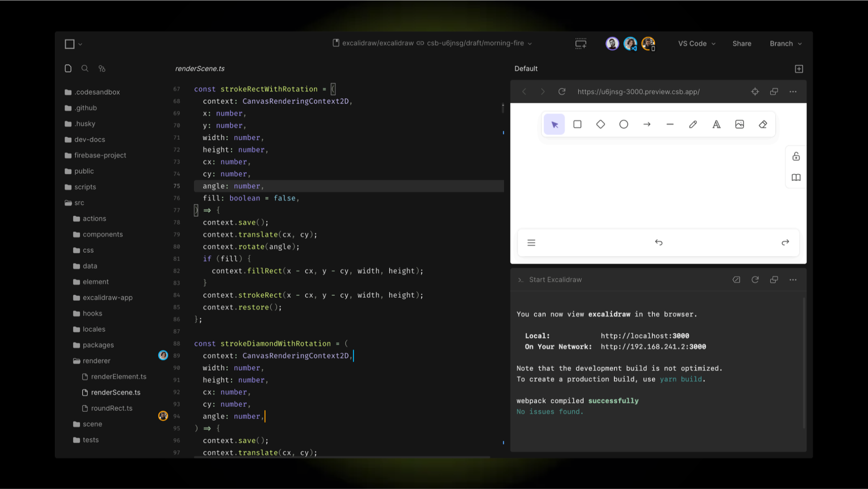Open the source control sidebar icon

102,69
